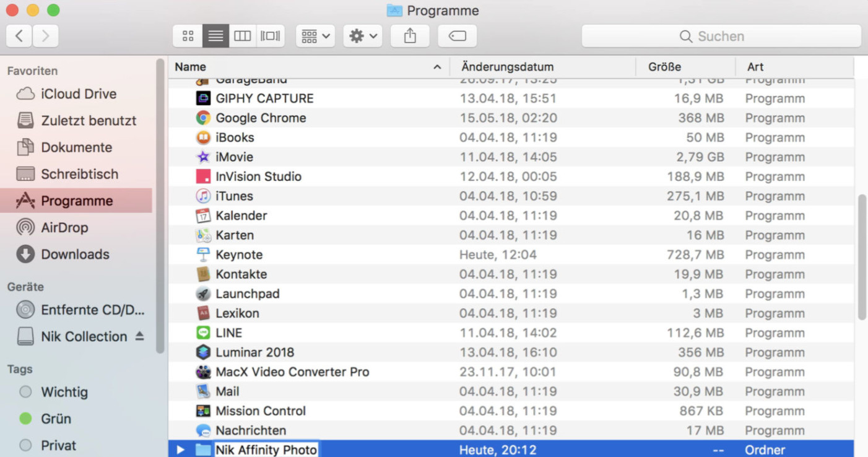Switch to cover flow view
The width and height of the screenshot is (868, 457).
pos(270,36)
